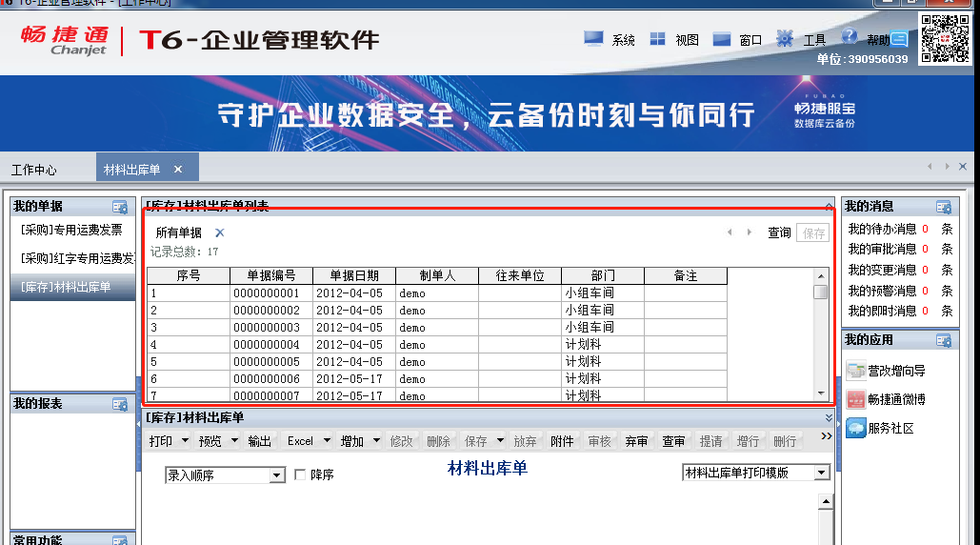Click the QR code image
980x545 pixels.
(945, 38)
